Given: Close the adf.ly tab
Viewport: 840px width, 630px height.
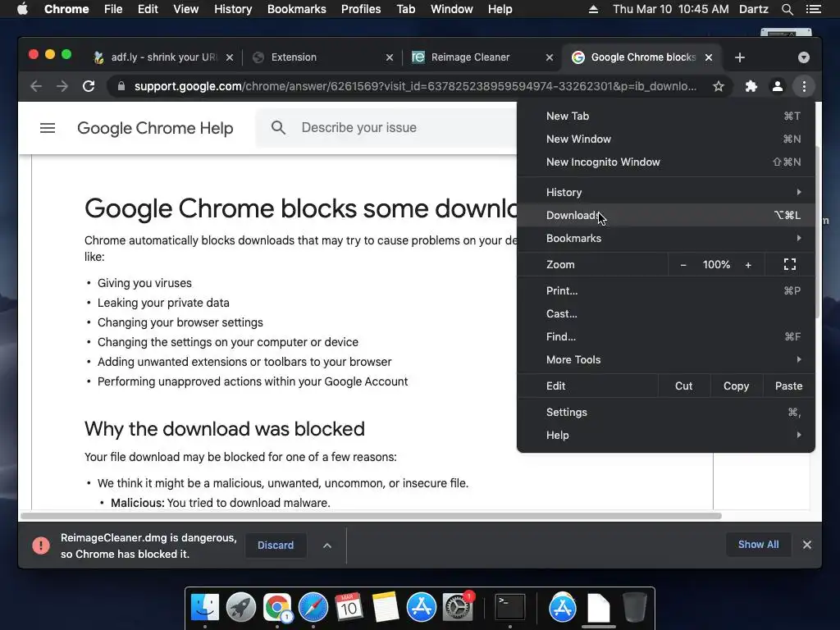Looking at the screenshot, I should 230,57.
